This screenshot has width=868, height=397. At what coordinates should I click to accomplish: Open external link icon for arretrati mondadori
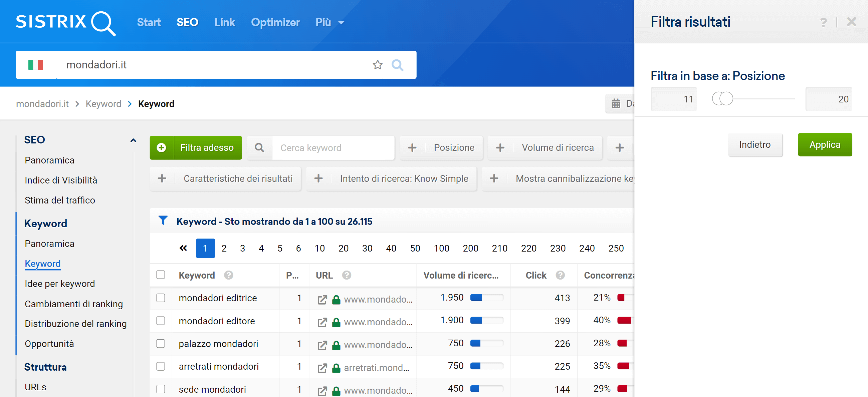point(322,368)
